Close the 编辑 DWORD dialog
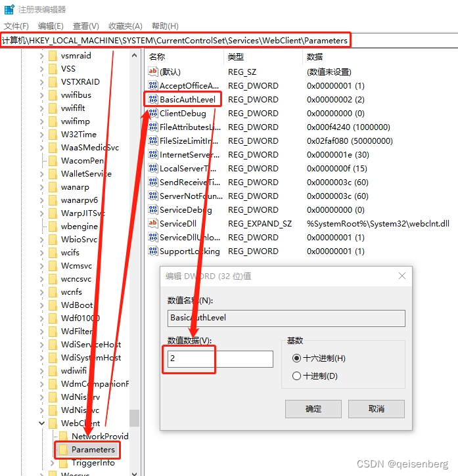The width and height of the screenshot is (458, 476). coord(402,276)
